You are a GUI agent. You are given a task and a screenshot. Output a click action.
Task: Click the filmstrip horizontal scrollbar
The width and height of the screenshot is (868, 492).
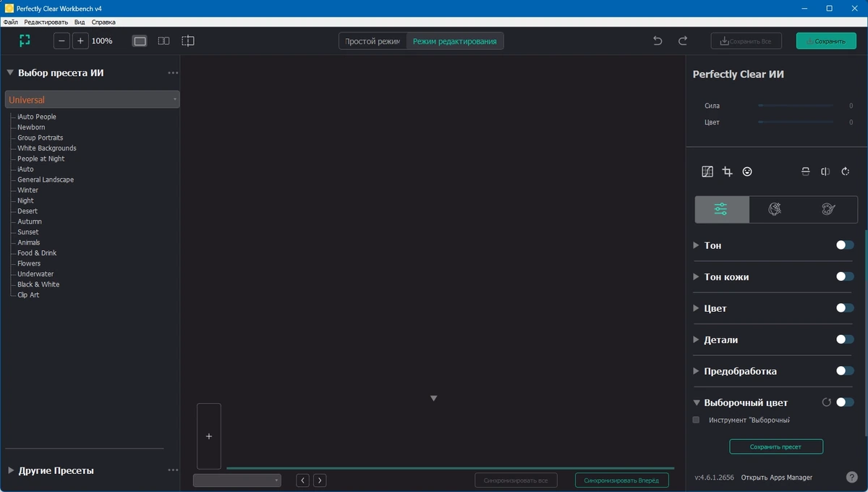[x=451, y=468]
